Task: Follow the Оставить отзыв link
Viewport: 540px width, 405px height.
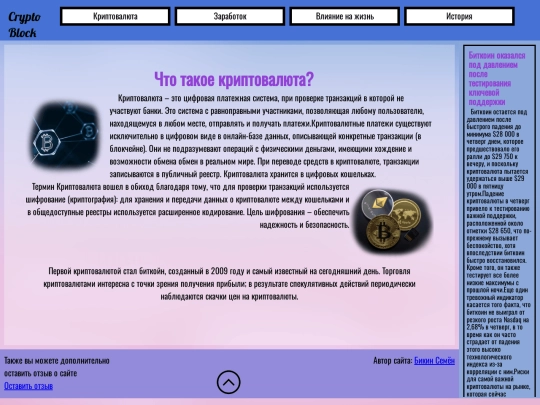Action: point(28,386)
